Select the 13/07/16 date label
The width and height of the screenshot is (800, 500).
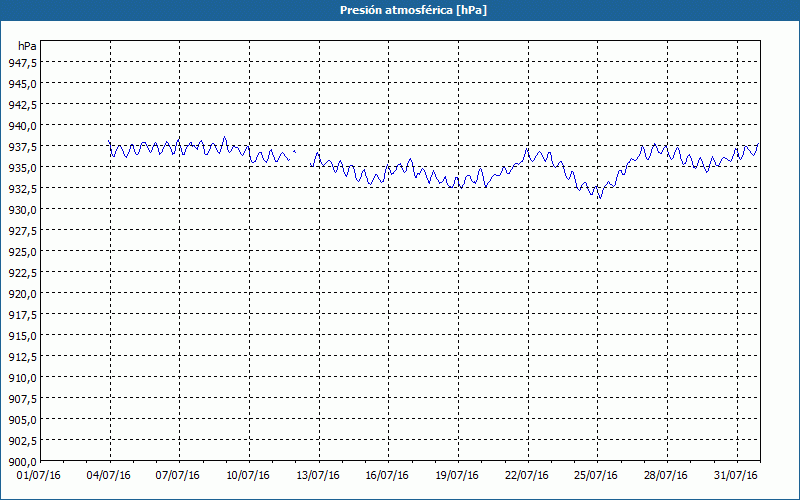click(318, 476)
